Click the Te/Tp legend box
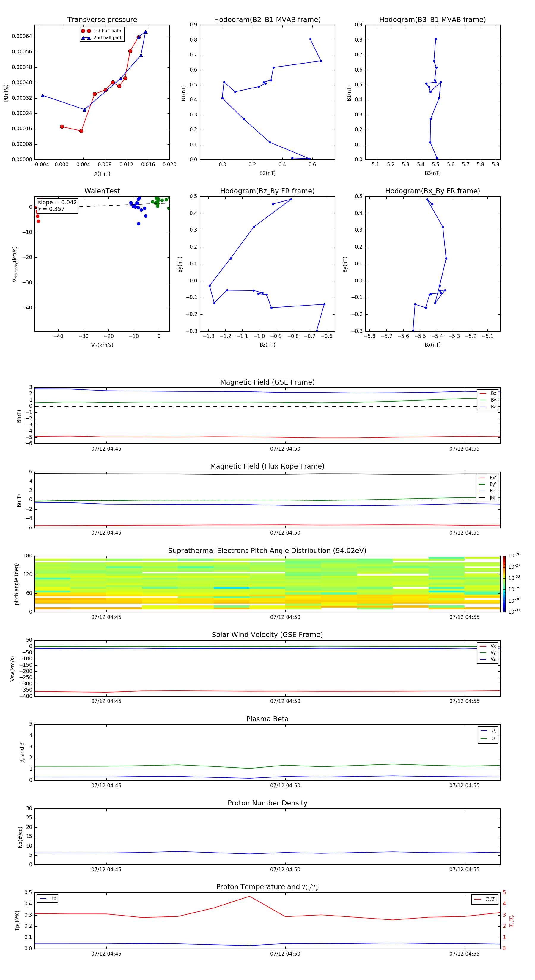This screenshot has width=535, height=980. point(485,899)
